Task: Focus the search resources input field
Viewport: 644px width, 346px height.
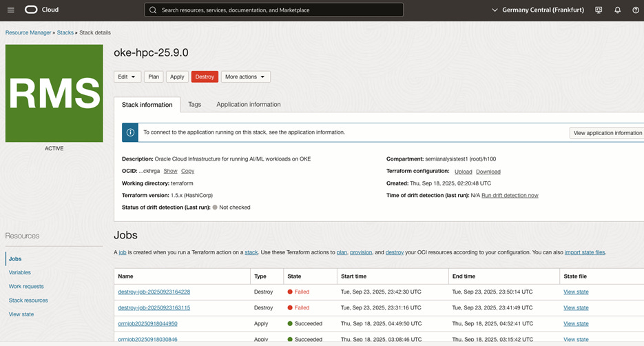Action: point(274,10)
